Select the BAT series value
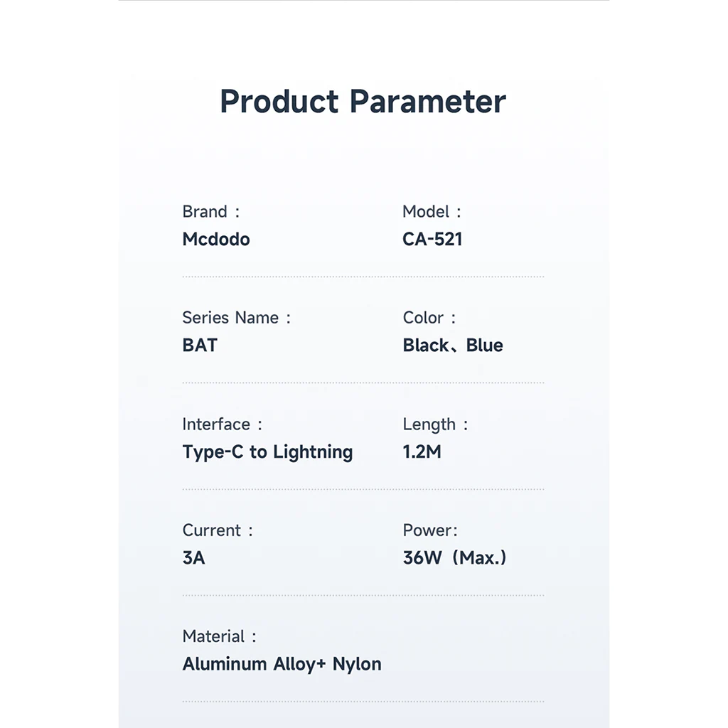This screenshot has width=728, height=728. click(200, 346)
